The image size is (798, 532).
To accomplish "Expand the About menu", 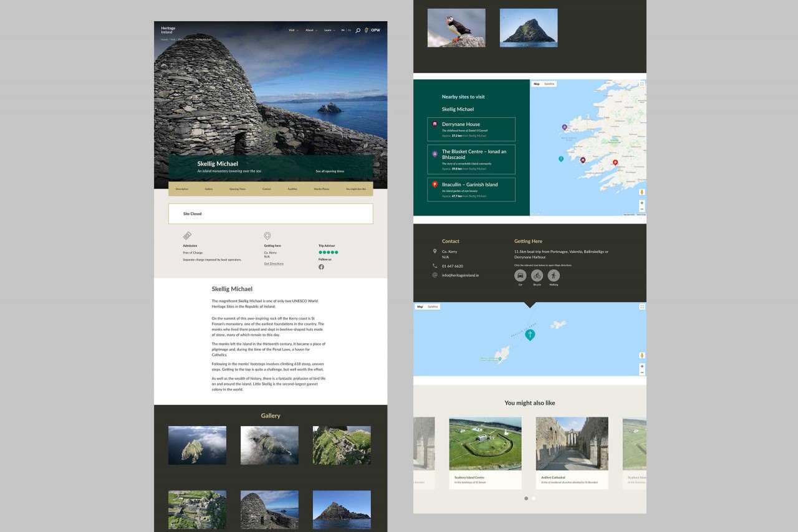I will (311, 30).
